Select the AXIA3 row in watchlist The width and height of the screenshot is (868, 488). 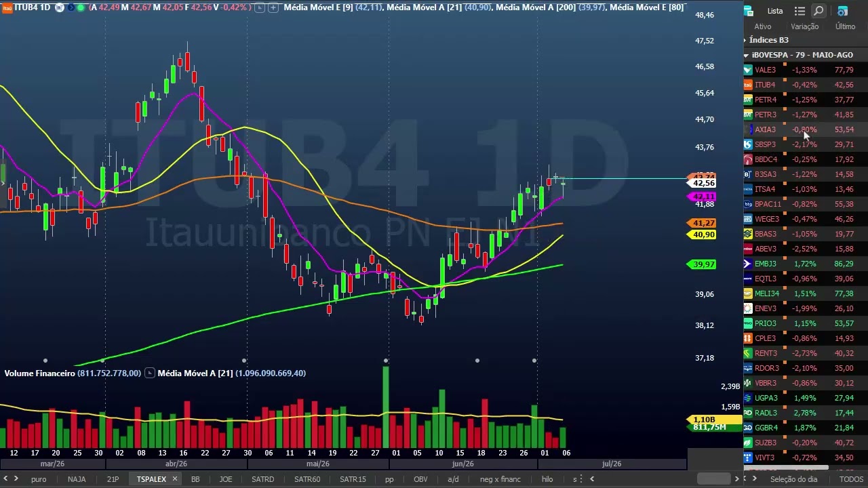click(805, 129)
